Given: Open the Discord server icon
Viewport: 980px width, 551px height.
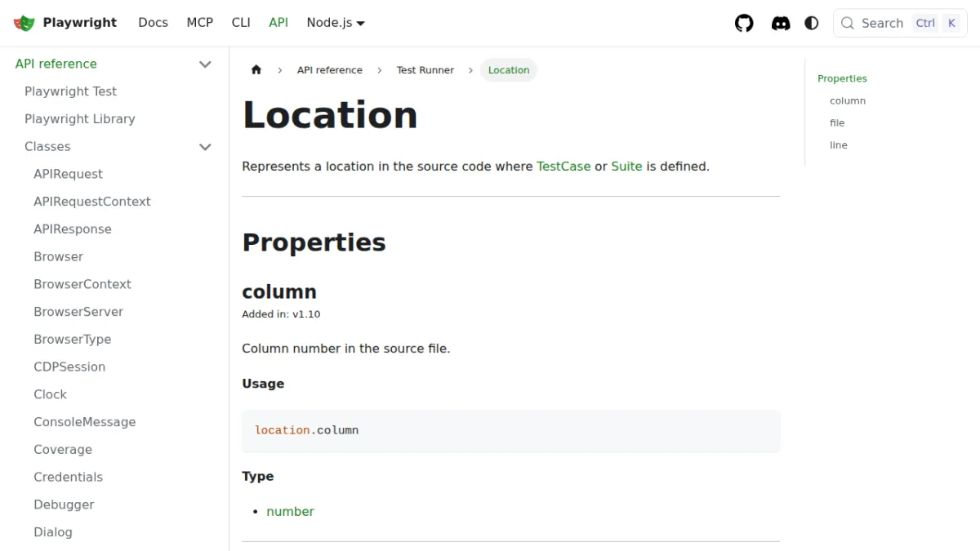Looking at the screenshot, I should (x=781, y=23).
